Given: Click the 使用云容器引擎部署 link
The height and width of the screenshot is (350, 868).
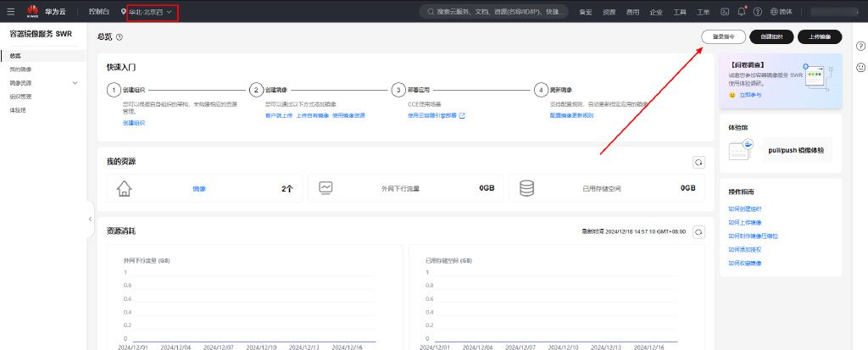Looking at the screenshot, I should click(432, 115).
